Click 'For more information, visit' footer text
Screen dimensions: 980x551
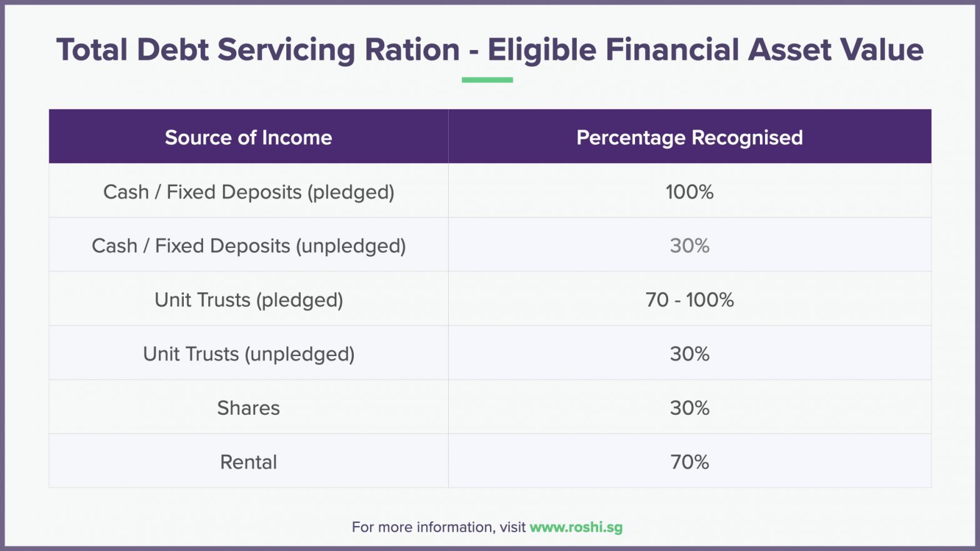pos(438,527)
